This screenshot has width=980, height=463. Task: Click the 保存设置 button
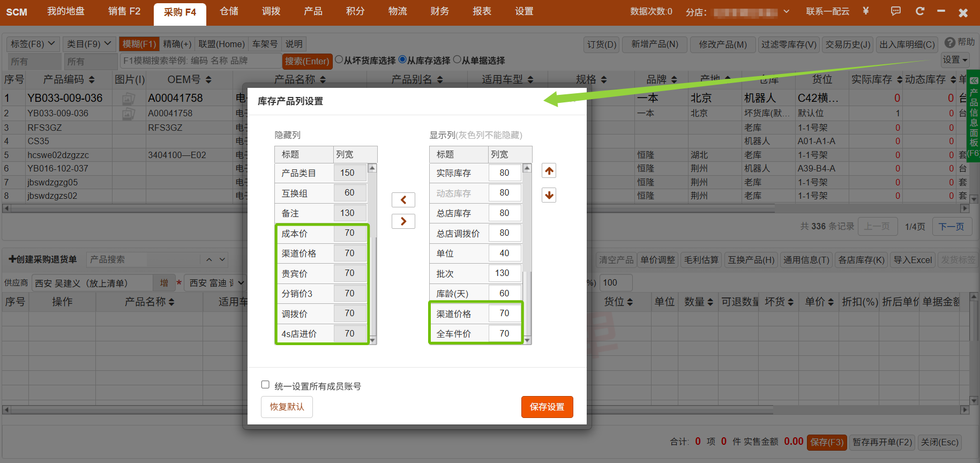[547, 407]
